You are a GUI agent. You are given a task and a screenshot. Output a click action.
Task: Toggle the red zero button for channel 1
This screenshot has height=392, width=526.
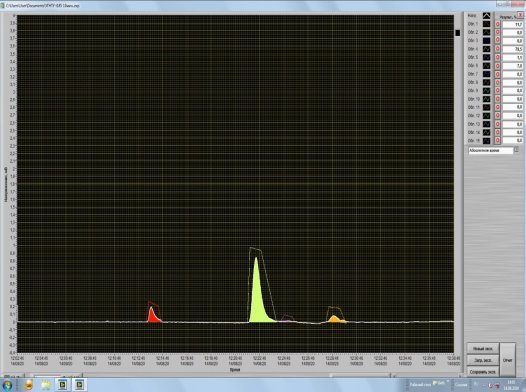(x=497, y=24)
